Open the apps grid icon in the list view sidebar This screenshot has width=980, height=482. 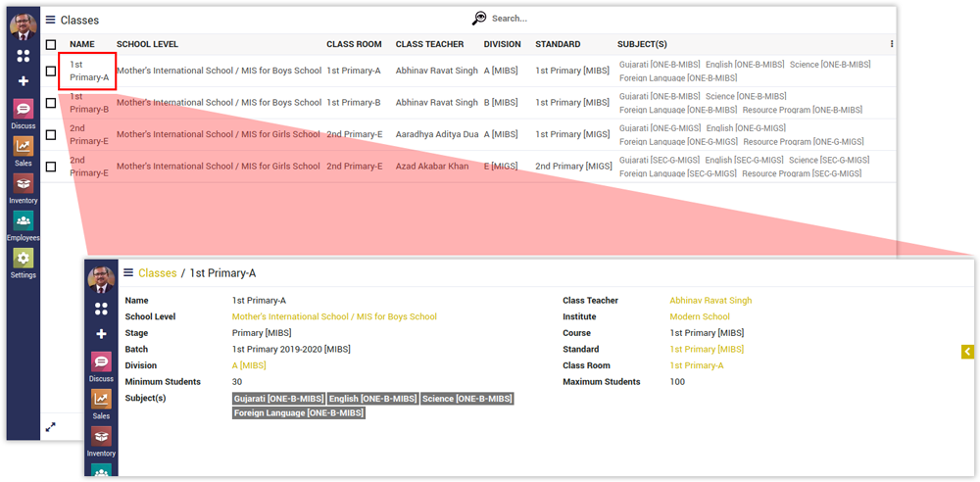[x=24, y=57]
